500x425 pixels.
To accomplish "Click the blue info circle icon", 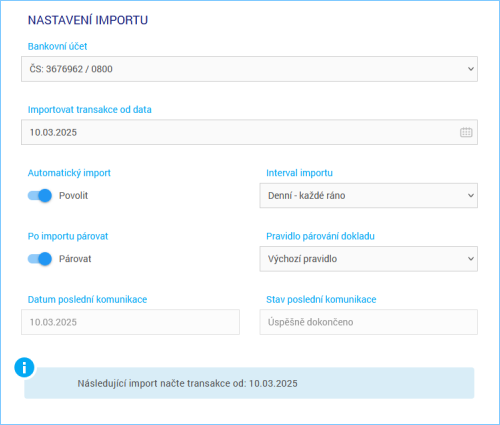I will 24,367.
